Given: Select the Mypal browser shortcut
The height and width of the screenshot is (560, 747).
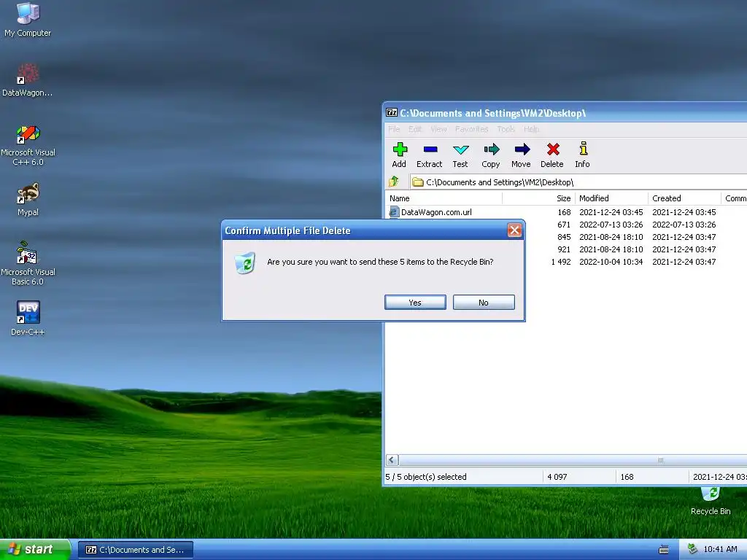Looking at the screenshot, I should 28,200.
